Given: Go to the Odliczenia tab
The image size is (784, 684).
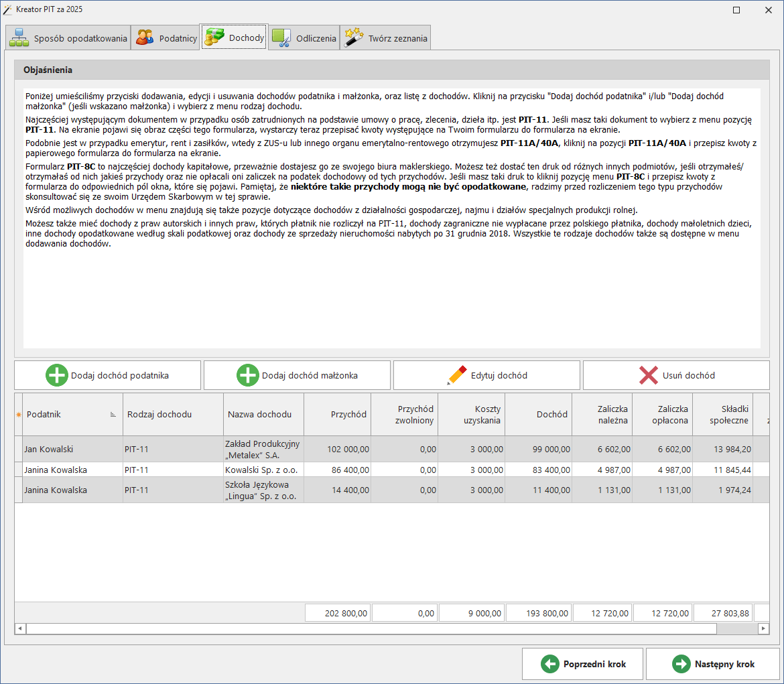Looking at the screenshot, I should coord(304,38).
